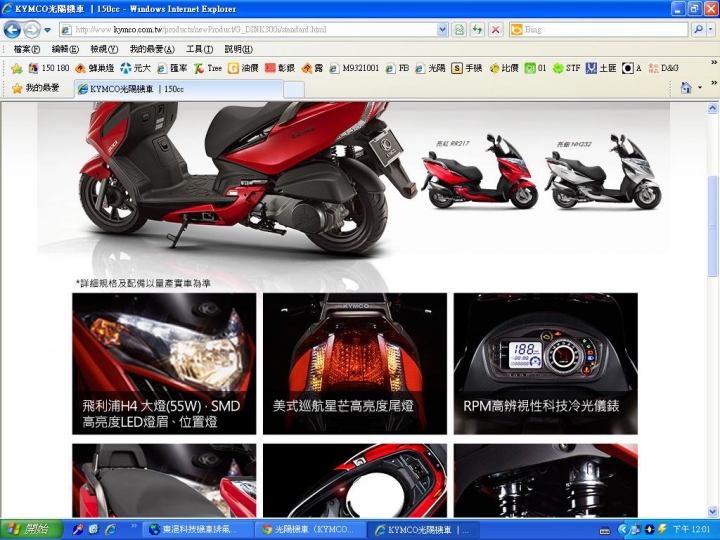Open the 編輯(E) menu
The image size is (720, 540).
65,49
